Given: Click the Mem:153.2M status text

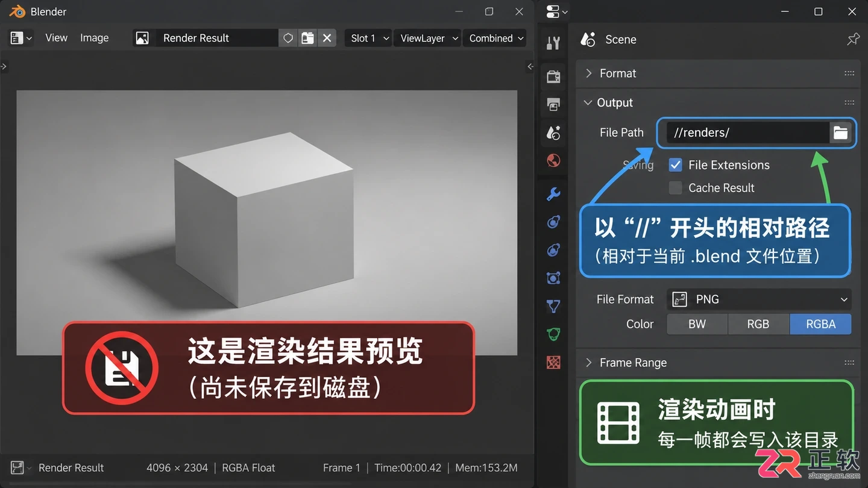Looking at the screenshot, I should tap(486, 468).
